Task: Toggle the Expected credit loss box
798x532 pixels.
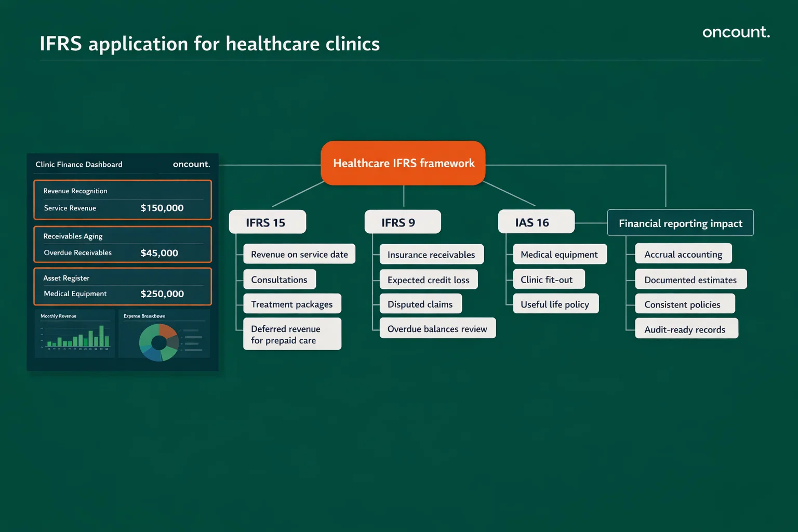Action: (x=428, y=279)
